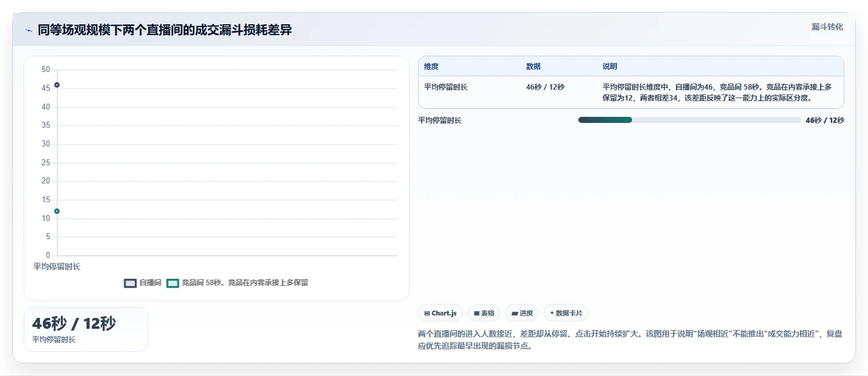Click the teal 竞品间 data point at 12
Screen dimensions: 868x376
click(x=57, y=211)
